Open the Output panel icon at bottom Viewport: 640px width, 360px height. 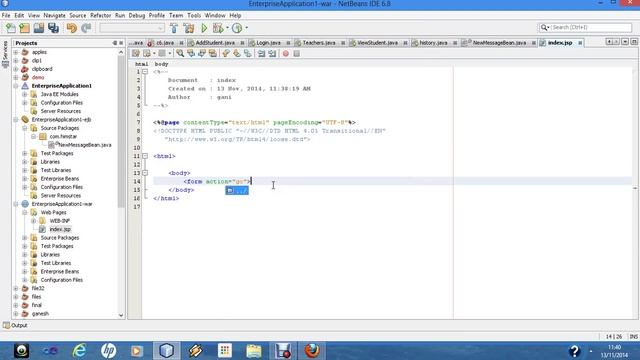pyautogui.click(x=7, y=325)
